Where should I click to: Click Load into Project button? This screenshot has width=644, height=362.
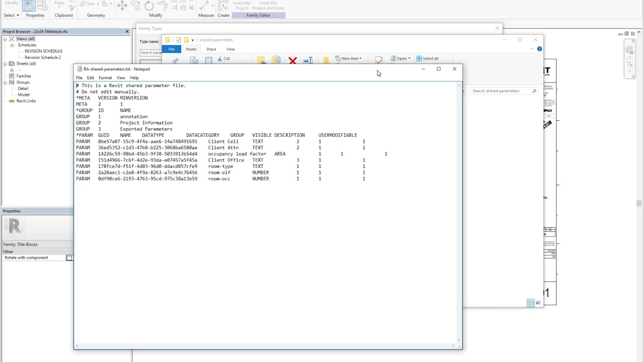tap(242, 5)
